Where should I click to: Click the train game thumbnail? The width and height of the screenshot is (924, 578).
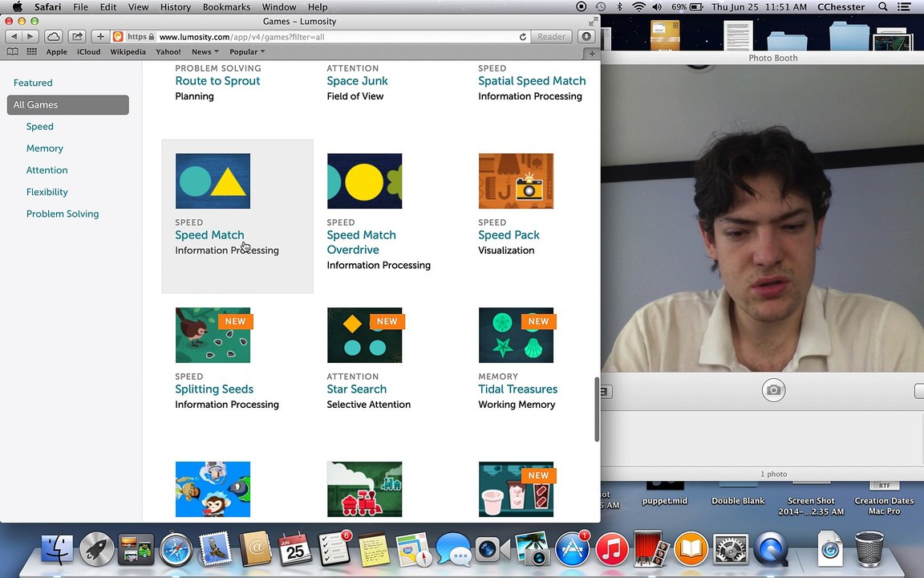point(364,489)
